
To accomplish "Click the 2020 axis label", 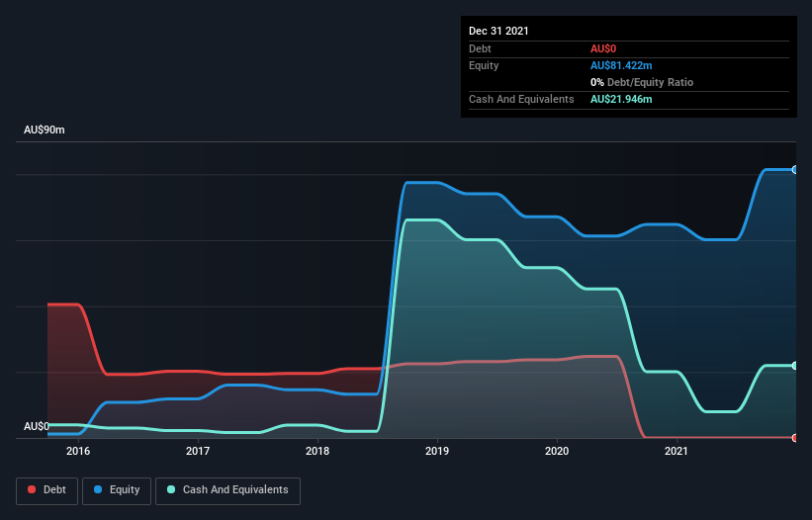I will pyautogui.click(x=557, y=451).
